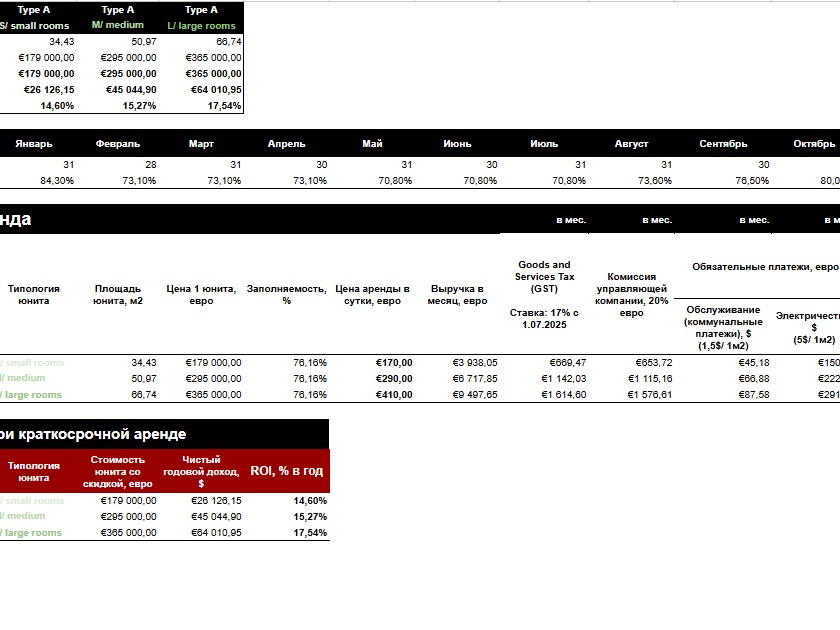Select the Апрель month header
This screenshot has height=630, width=840.
point(287,144)
